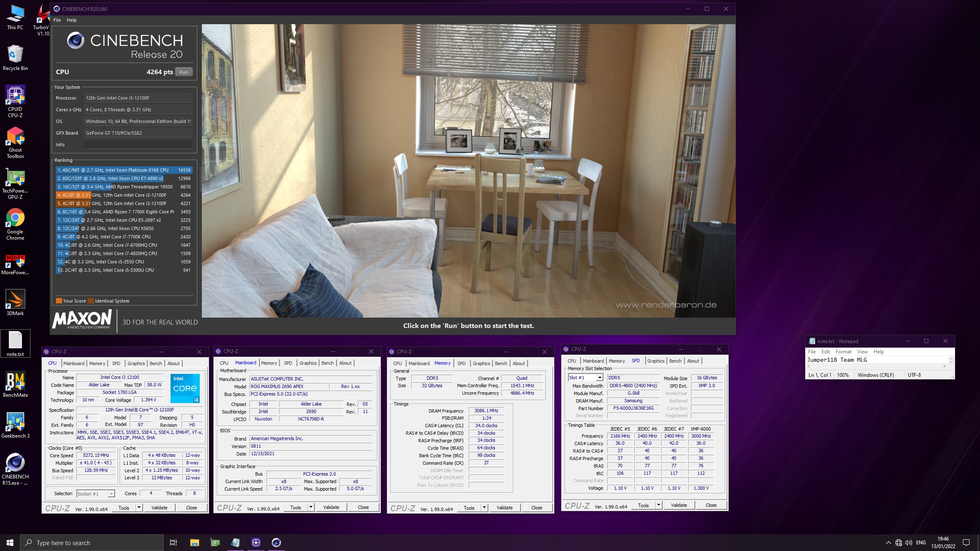Launch CPUID CPU-Z desktop shortcut

coord(15,101)
